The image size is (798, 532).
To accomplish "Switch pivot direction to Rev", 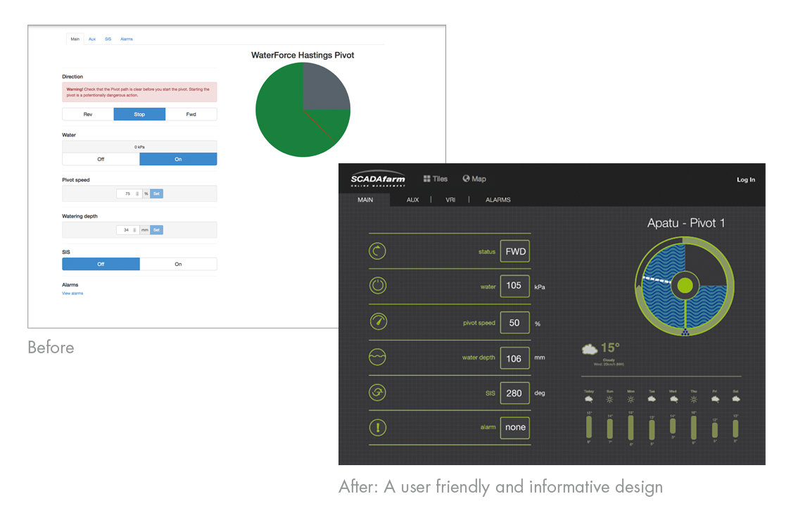I will (87, 113).
